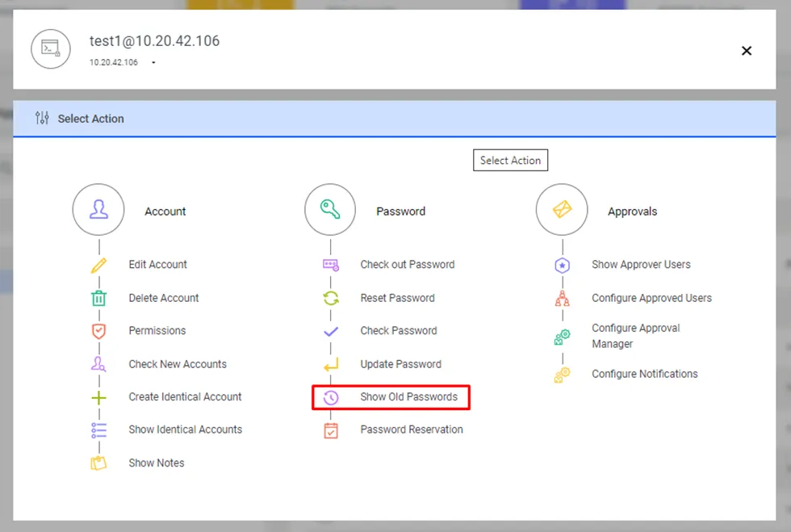Click the gear-user icon for Approval Manager
Image resolution: width=791 pixels, height=532 pixels.
click(x=563, y=337)
